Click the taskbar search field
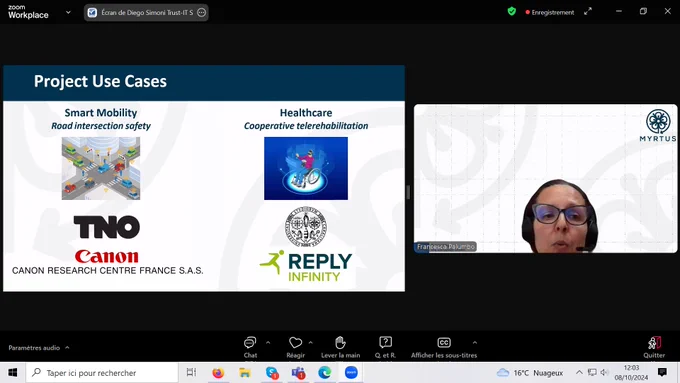Image resolution: width=680 pixels, height=383 pixels. (102, 373)
